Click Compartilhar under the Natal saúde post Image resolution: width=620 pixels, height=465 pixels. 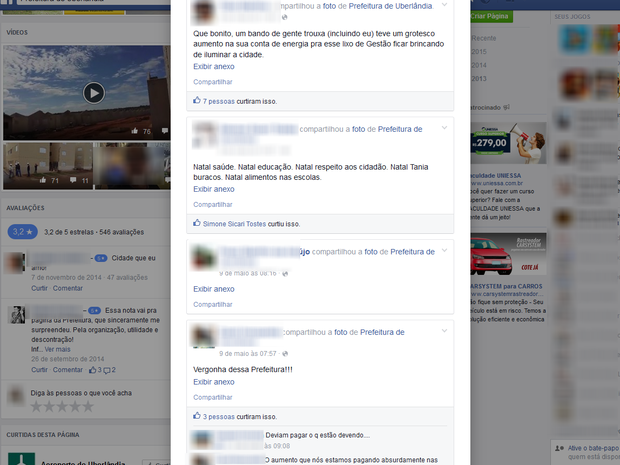click(212, 204)
